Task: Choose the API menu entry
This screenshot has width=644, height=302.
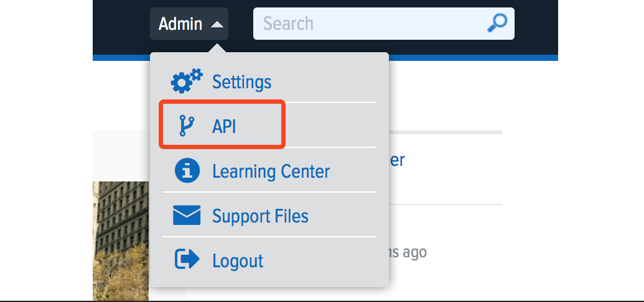Action: [x=225, y=126]
